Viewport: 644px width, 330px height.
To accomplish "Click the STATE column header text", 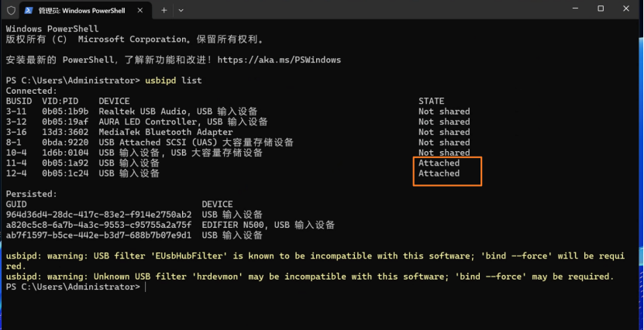I will (x=431, y=101).
